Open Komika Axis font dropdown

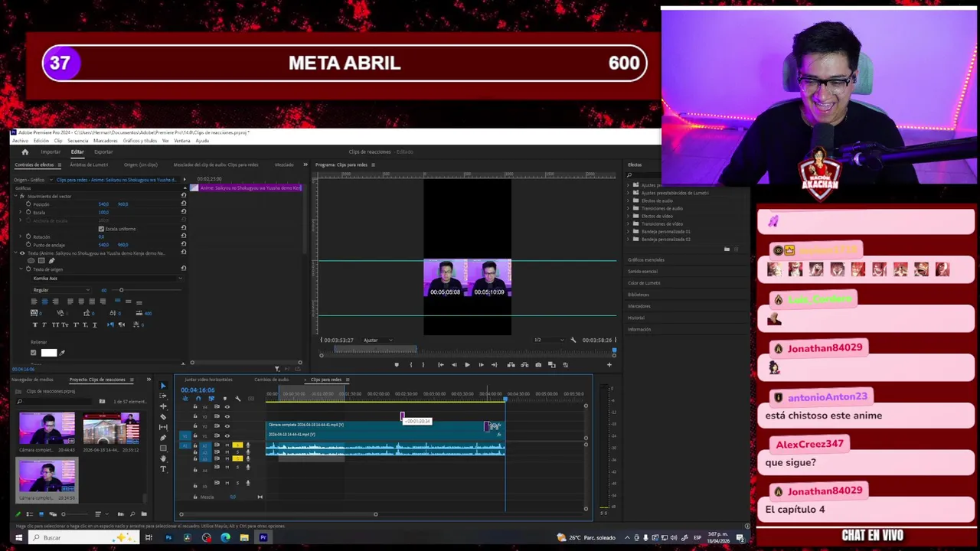[107, 279]
